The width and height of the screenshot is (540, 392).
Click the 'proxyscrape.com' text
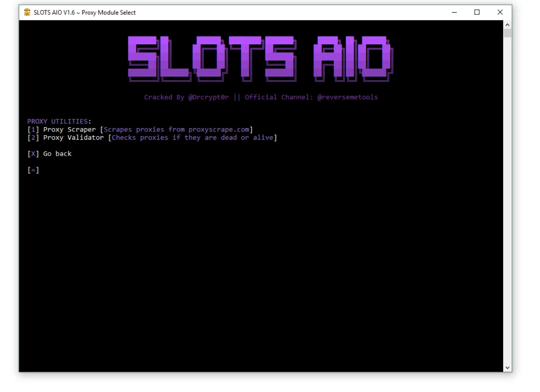tap(218, 130)
